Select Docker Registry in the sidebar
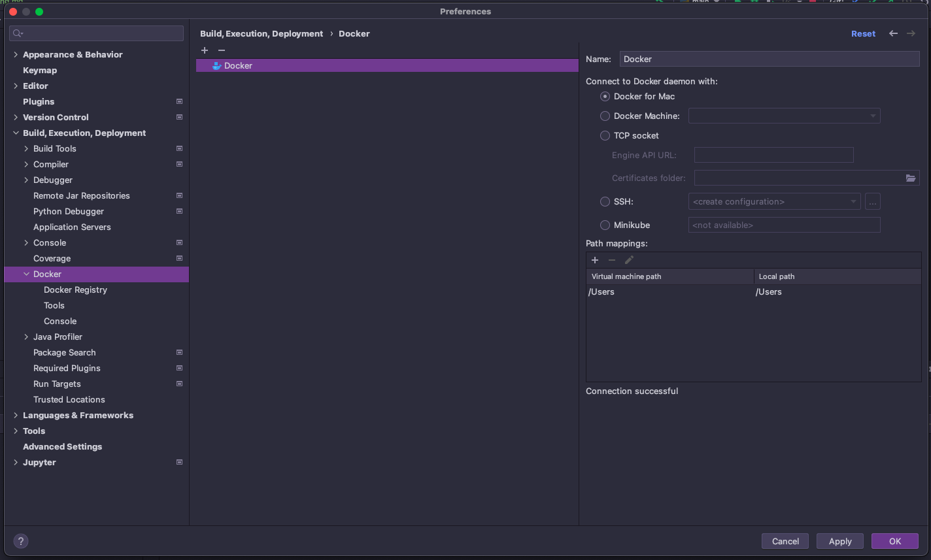The height and width of the screenshot is (560, 931). point(75,289)
